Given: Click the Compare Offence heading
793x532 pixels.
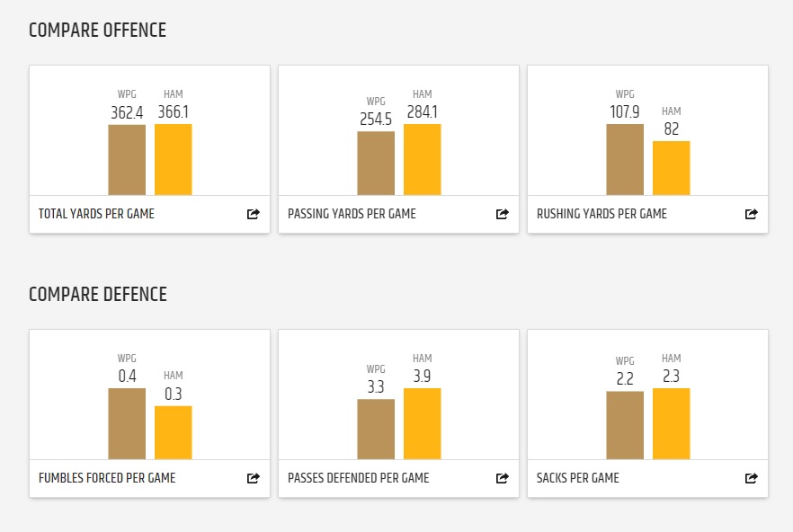Looking at the screenshot, I should point(97,30).
